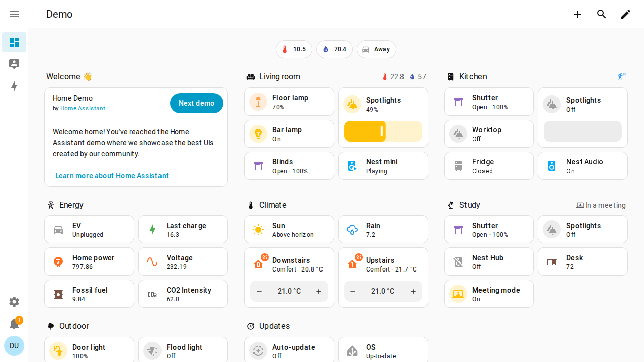This screenshot has height=362, width=644.
Task: Toggle the Door light icon
Action: [58, 351]
